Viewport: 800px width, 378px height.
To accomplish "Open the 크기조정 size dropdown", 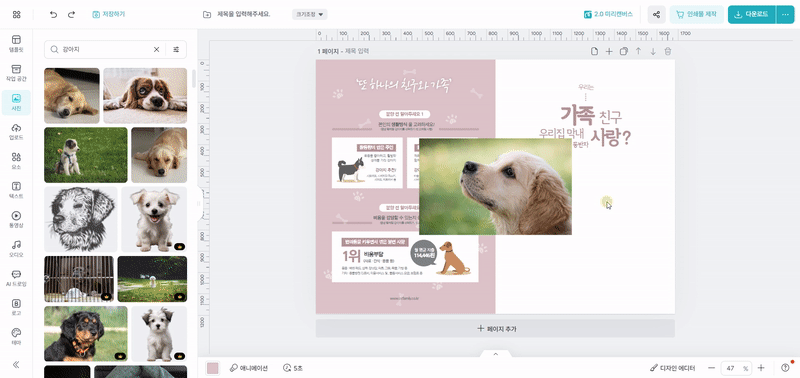I will pyautogui.click(x=310, y=14).
